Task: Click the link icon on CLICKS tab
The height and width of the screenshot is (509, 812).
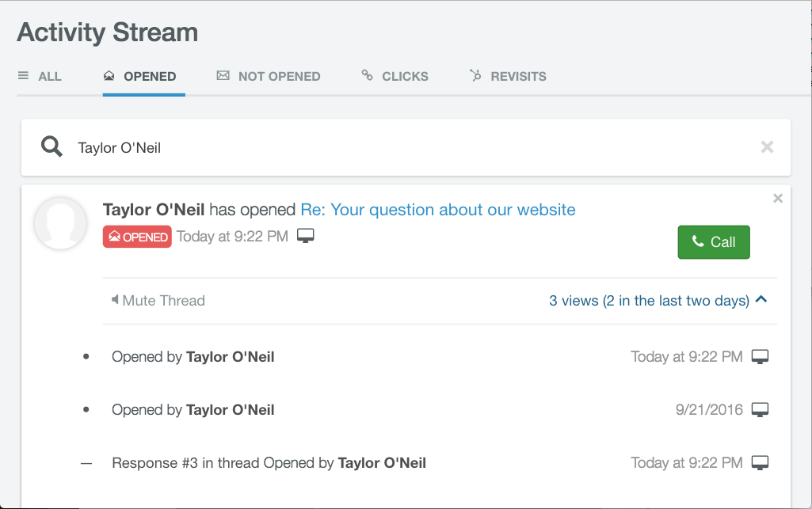Action: (x=367, y=75)
